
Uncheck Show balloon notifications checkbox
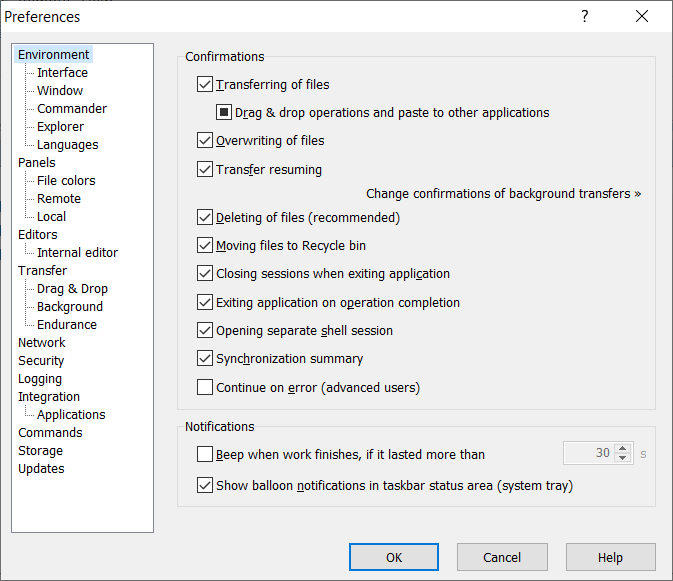tap(206, 486)
